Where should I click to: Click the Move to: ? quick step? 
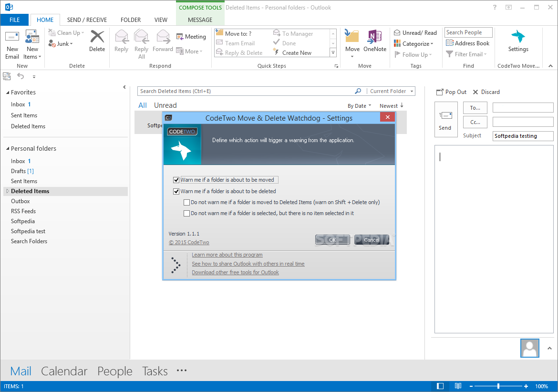[234, 33]
